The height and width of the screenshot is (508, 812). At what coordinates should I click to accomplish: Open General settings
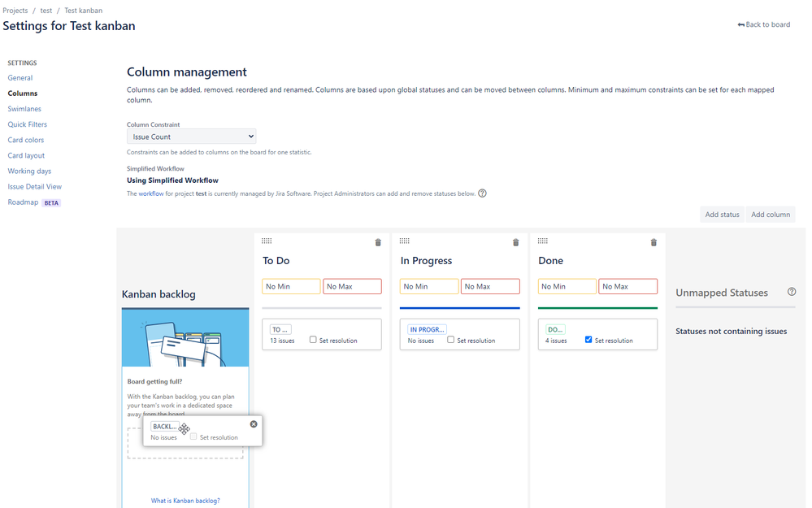[20, 78]
